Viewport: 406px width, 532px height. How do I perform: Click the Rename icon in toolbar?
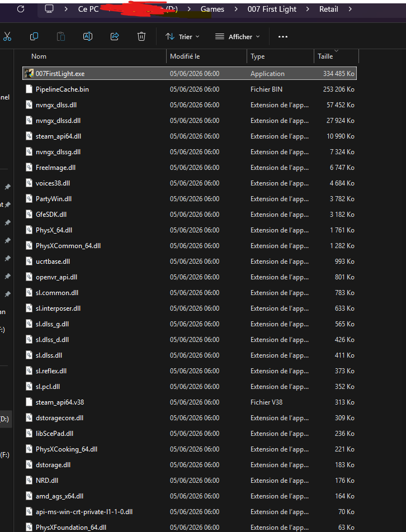click(x=88, y=36)
